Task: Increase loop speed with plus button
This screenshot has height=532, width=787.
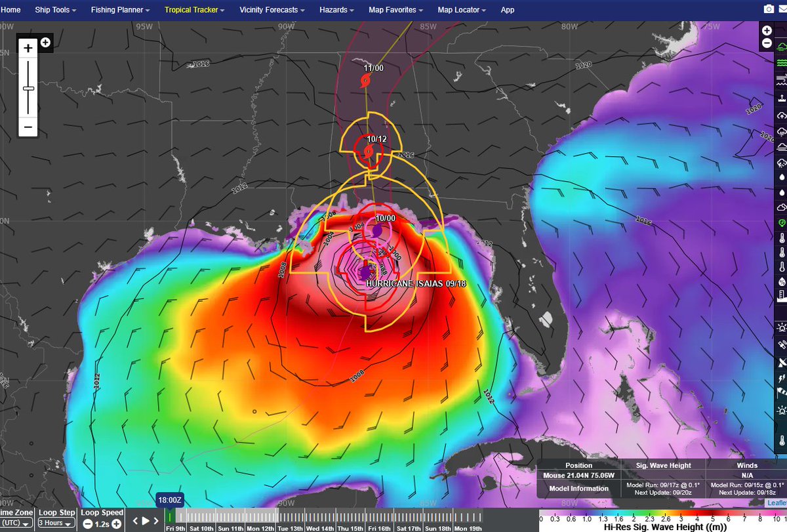Action: pos(116,523)
